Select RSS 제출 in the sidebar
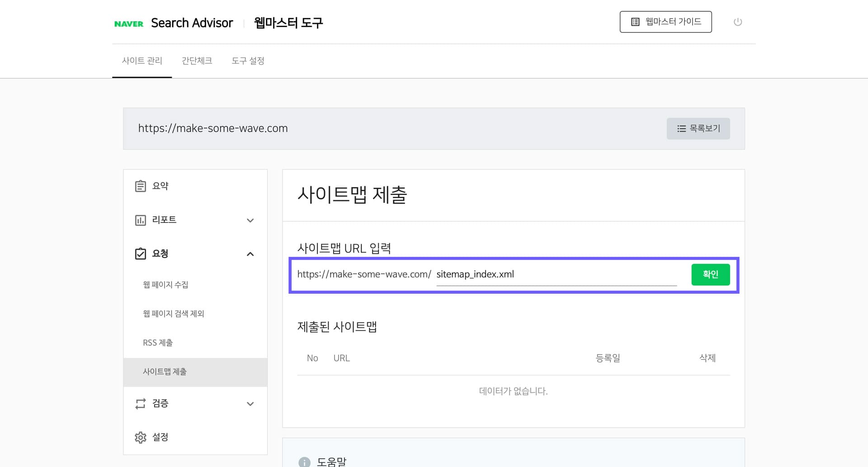Viewport: 868px width, 467px height. tap(158, 343)
